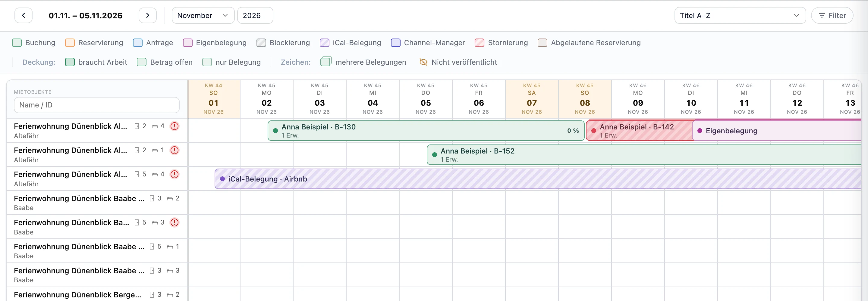Viewport: 868px width, 301px height.
Task: Open booking Anna Beispiel B-152
Action: [644, 155]
